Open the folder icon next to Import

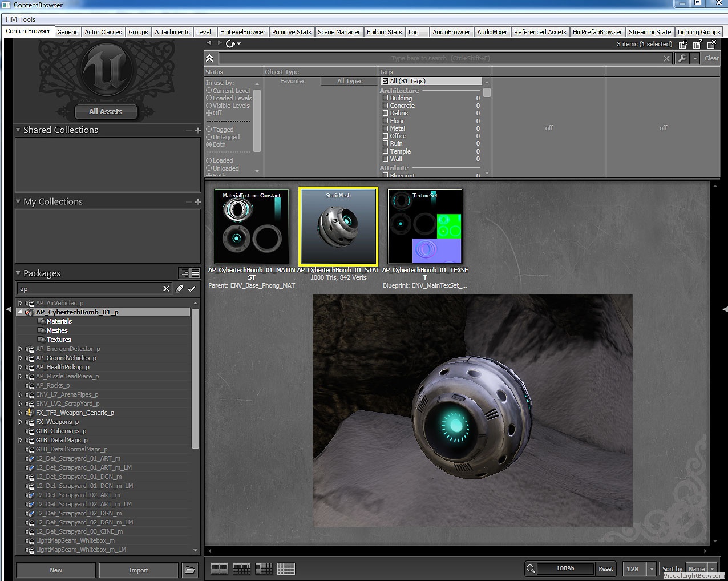click(190, 570)
